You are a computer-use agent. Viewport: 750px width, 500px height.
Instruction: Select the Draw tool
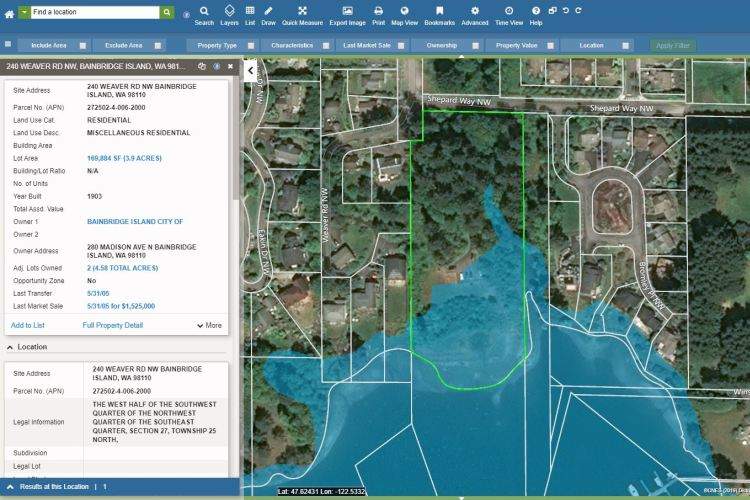268,15
